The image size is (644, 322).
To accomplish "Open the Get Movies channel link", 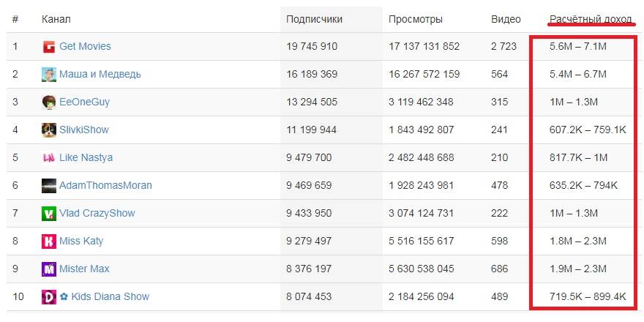I will tap(85, 46).
